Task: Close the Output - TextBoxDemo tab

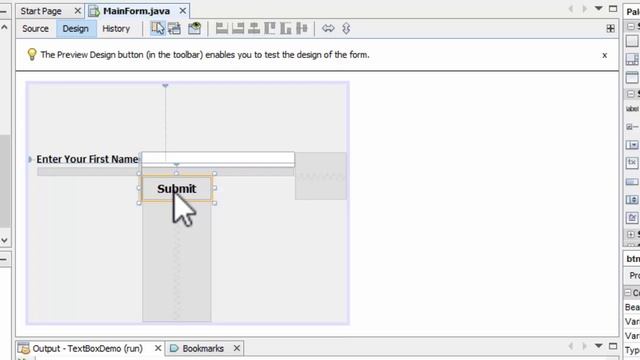Action: 158,348
